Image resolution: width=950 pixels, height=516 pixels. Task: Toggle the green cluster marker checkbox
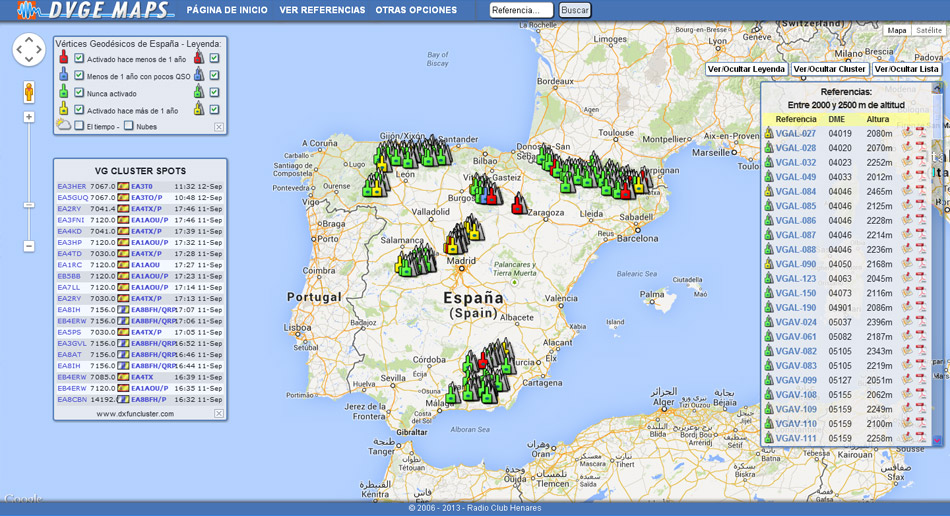pyautogui.click(x=214, y=92)
